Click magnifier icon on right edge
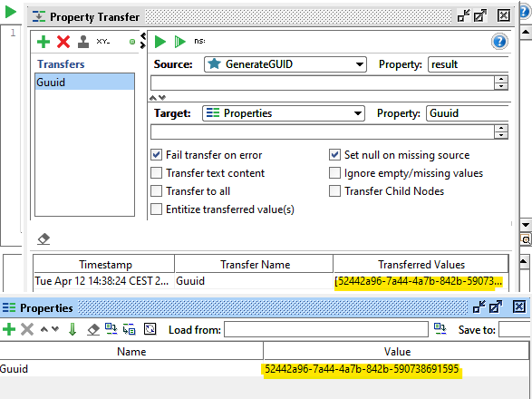Viewport: 532px width, 399px height. (x=526, y=239)
